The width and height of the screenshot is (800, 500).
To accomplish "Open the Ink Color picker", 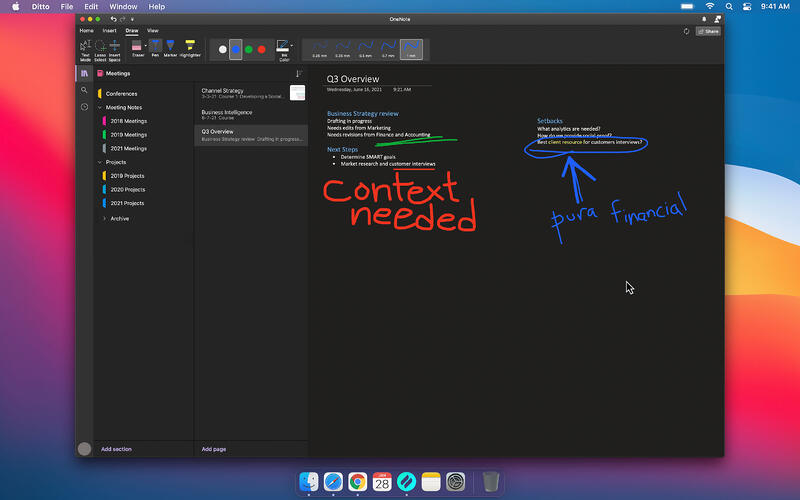I will [283, 51].
